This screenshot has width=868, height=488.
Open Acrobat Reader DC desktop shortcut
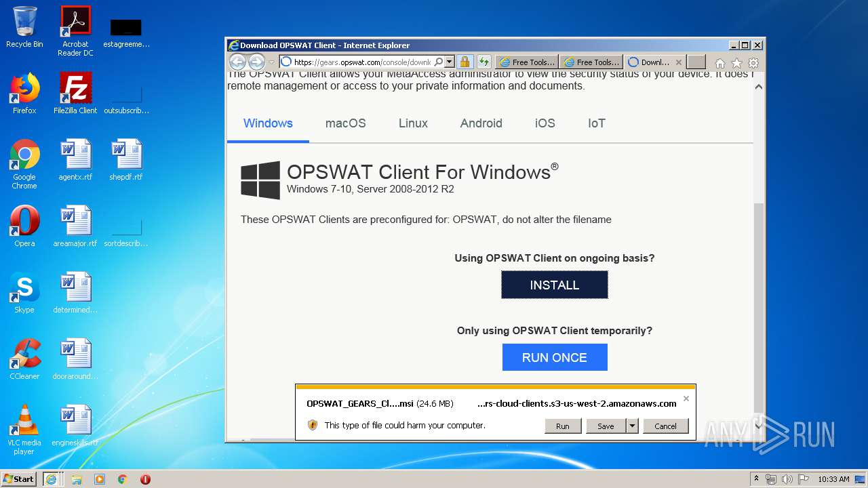click(x=75, y=30)
